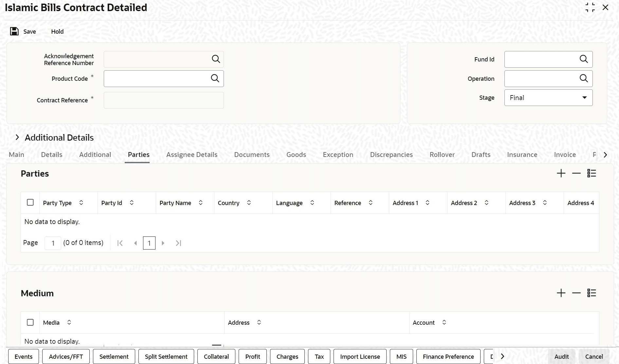Show more bottom toolbar buttons
Screen dimensions: 619x364
click(502, 356)
